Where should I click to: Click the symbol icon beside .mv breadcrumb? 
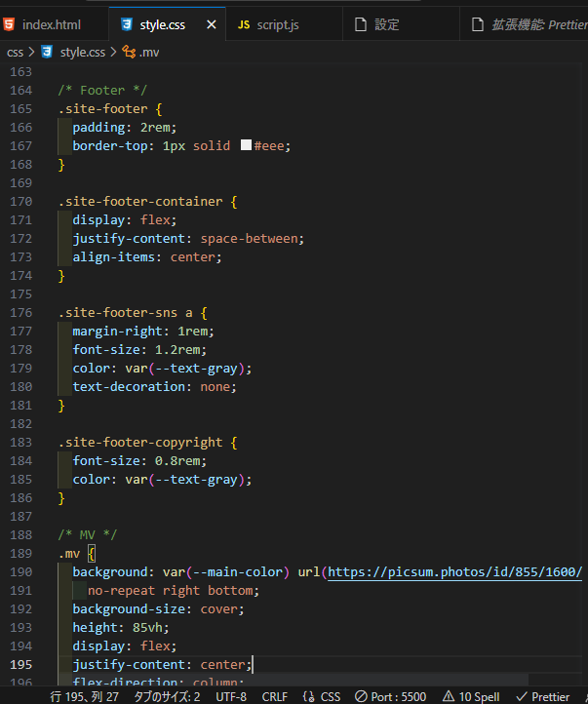click(x=130, y=52)
